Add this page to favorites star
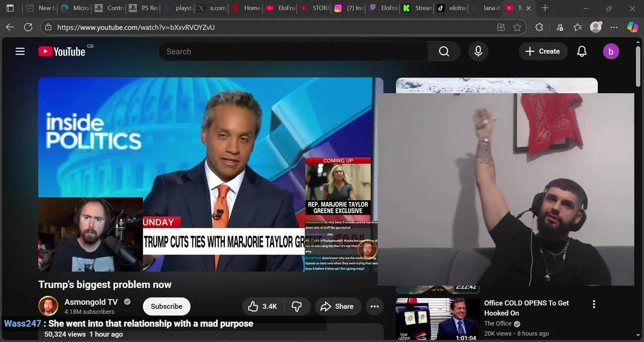644x342 pixels. tap(517, 27)
